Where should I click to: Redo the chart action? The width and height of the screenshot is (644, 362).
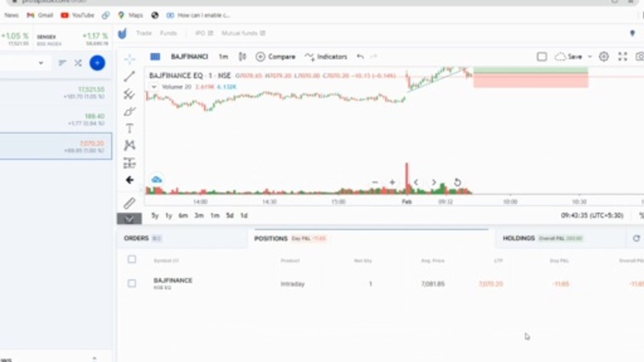pyautogui.click(x=373, y=57)
